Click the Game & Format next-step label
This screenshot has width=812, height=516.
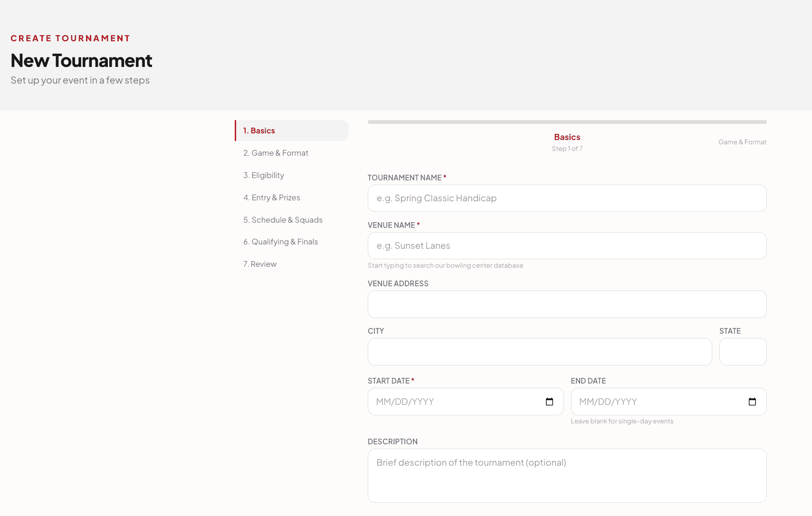[742, 142]
